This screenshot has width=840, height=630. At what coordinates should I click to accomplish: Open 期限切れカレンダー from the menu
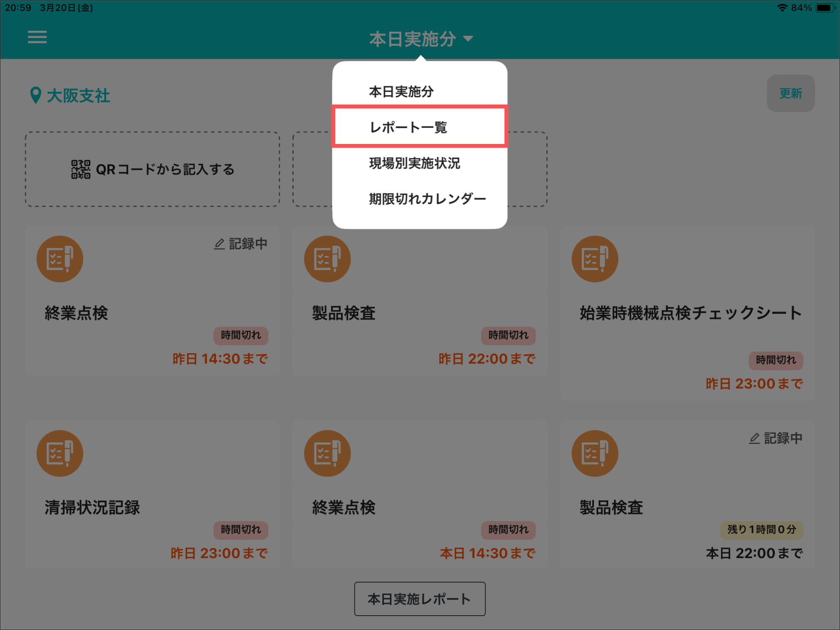click(427, 199)
